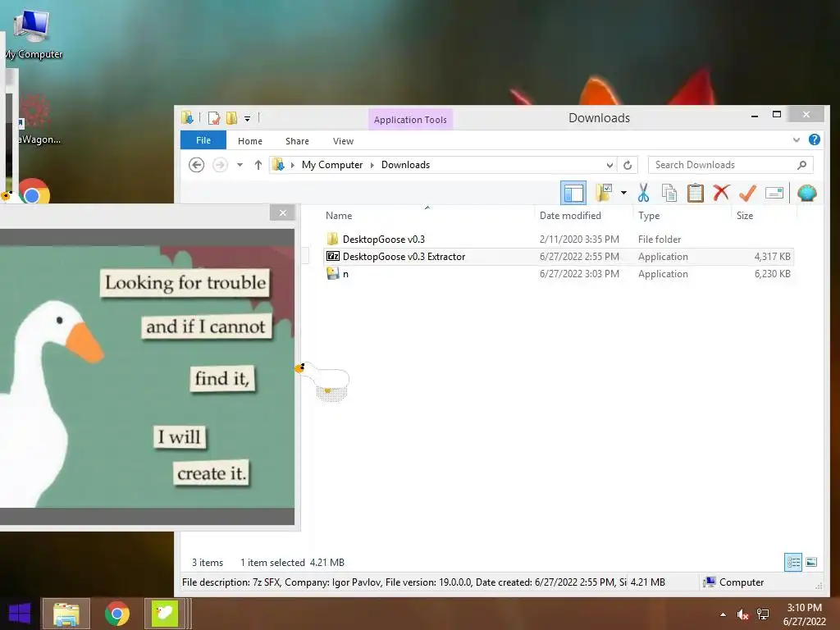Expand the ribbon with the chevron

(797, 140)
